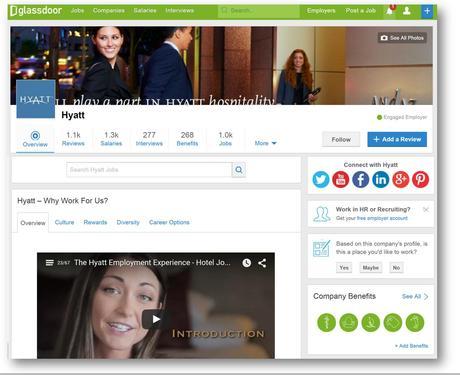Focus the Search Hyatt Jobs field
Screen dimensions: 460x375
[149, 170]
